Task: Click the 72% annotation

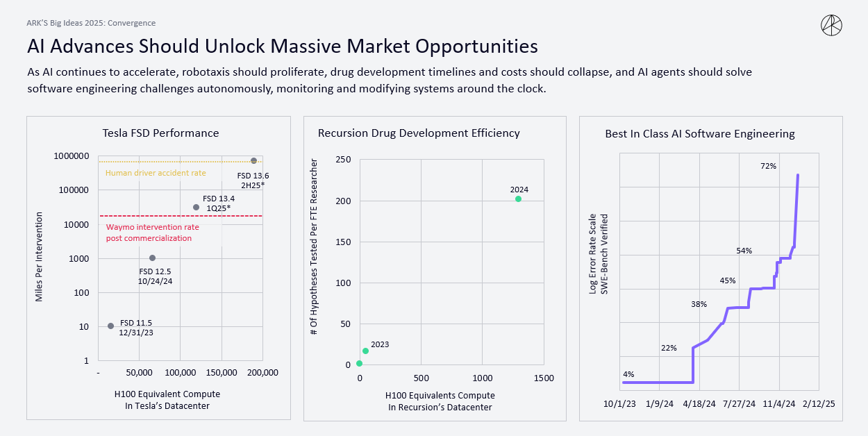Action: (768, 166)
